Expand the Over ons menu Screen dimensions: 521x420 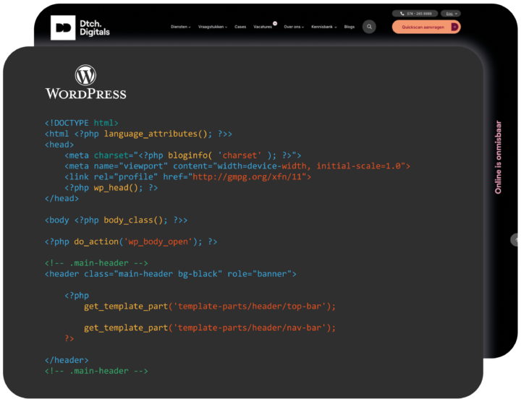[x=294, y=27]
